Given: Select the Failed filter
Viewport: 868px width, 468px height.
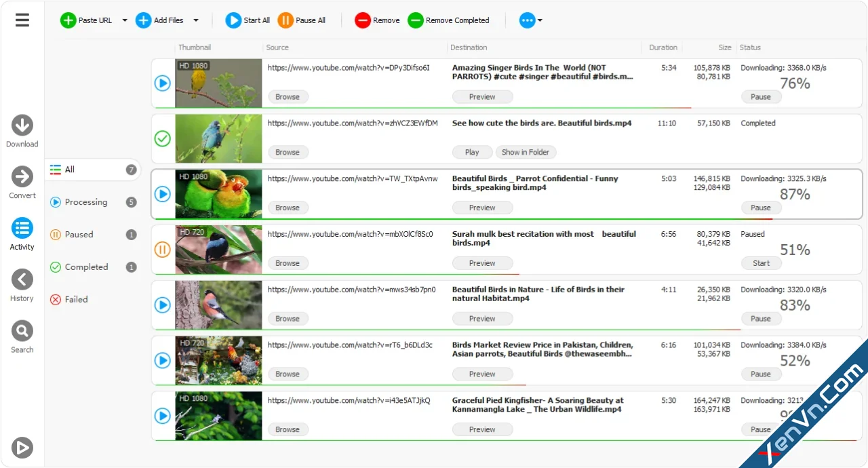Looking at the screenshot, I should click(x=69, y=299).
